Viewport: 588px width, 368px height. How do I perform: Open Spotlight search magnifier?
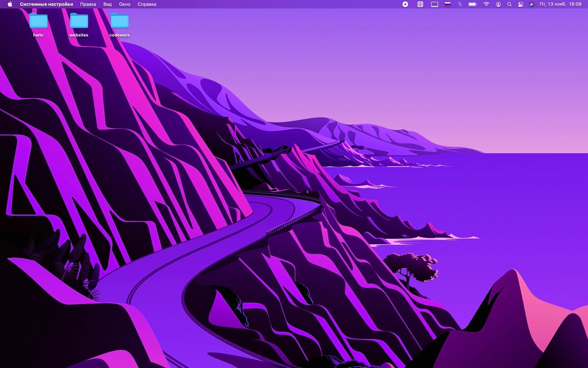pyautogui.click(x=509, y=4)
